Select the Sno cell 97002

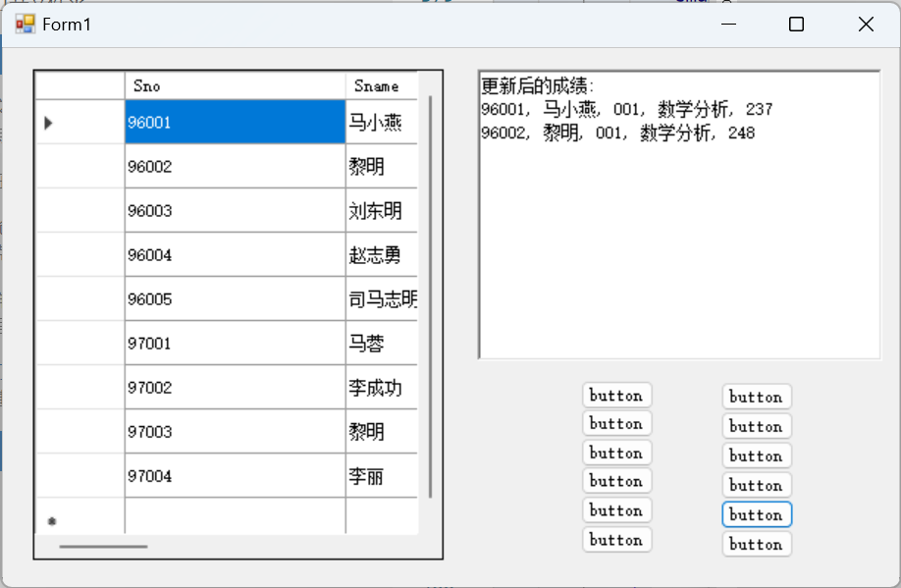tap(235, 388)
